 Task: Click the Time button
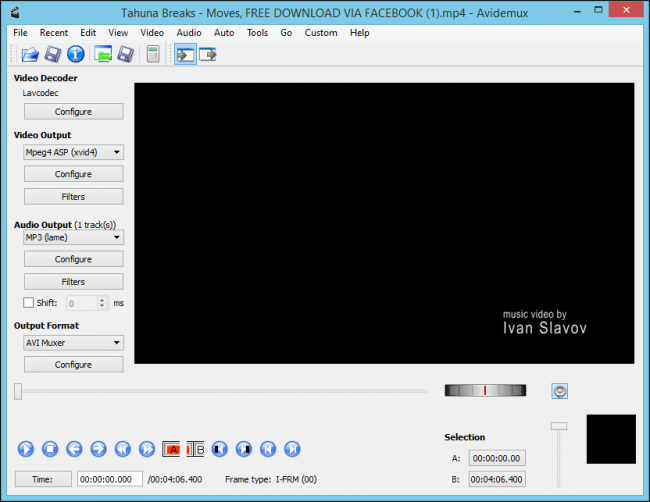pos(43,479)
